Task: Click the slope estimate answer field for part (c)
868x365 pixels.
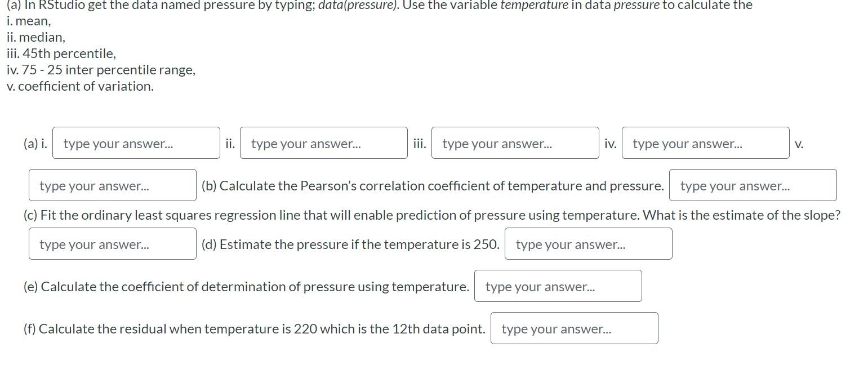Action: [112, 243]
